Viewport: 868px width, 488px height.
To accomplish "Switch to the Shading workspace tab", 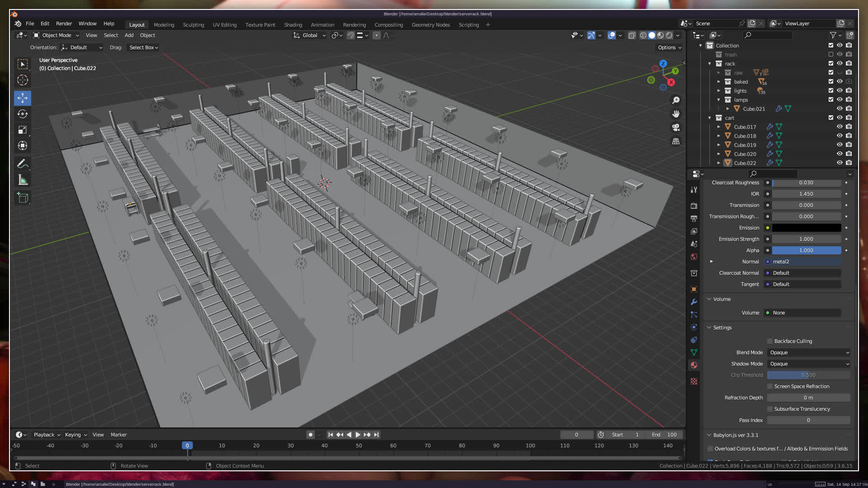I will tap(293, 25).
